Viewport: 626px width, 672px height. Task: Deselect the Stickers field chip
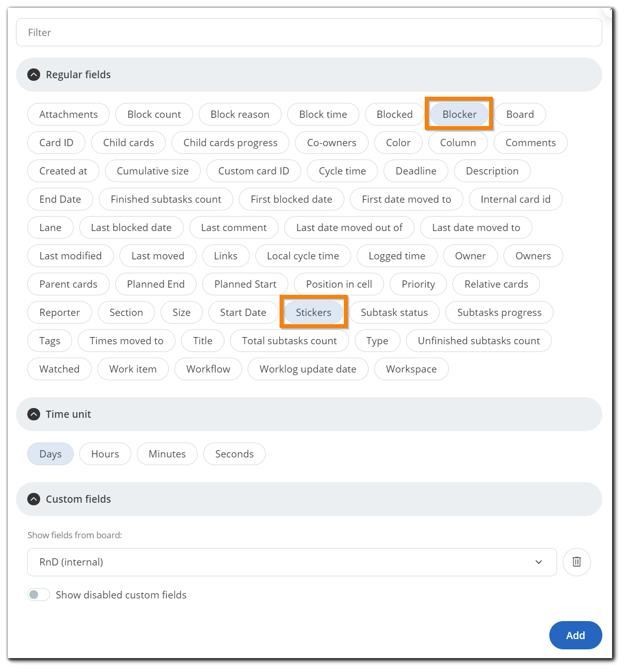314,312
